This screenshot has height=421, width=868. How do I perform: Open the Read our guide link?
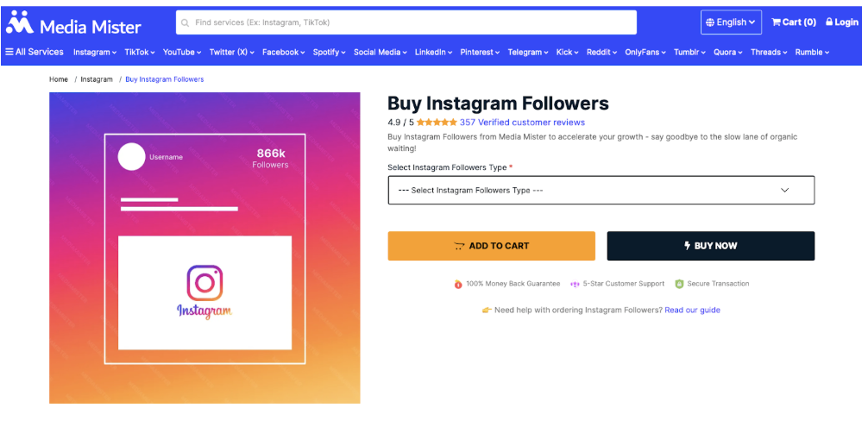(x=692, y=310)
